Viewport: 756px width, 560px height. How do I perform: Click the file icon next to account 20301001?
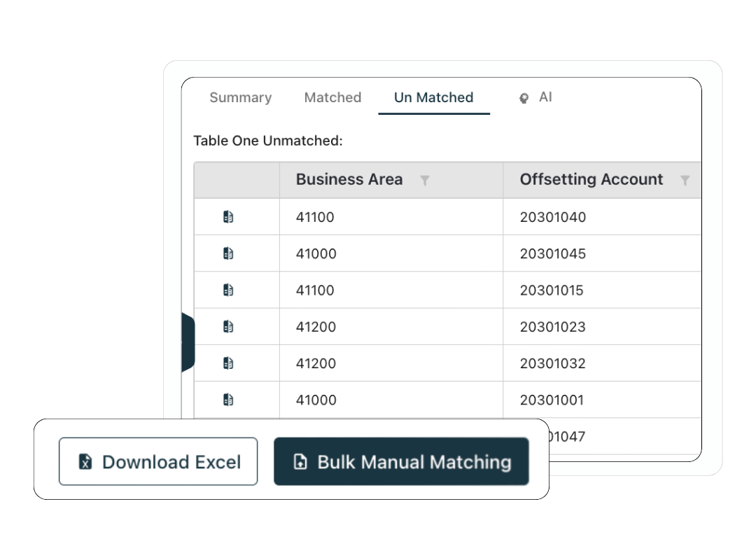[x=227, y=399]
